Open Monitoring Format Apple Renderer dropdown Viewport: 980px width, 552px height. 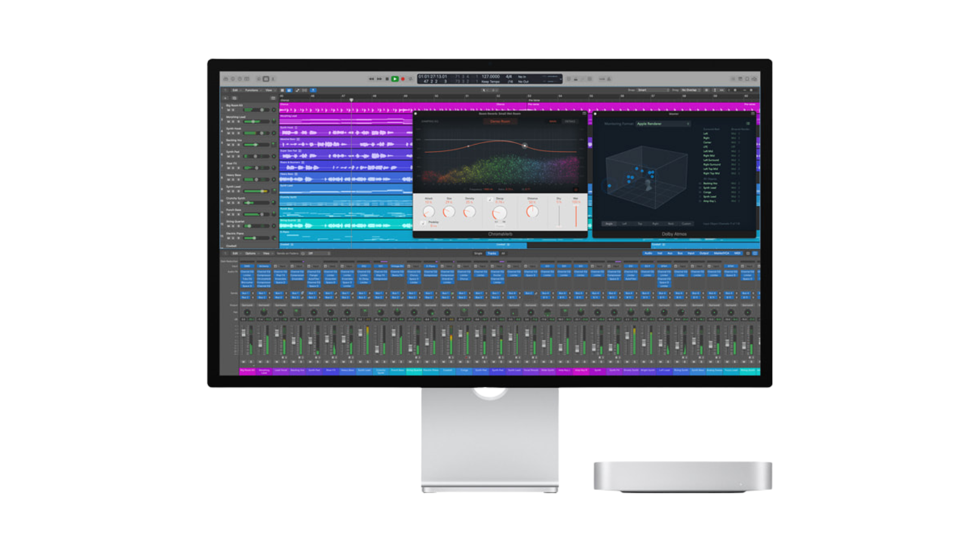(663, 124)
